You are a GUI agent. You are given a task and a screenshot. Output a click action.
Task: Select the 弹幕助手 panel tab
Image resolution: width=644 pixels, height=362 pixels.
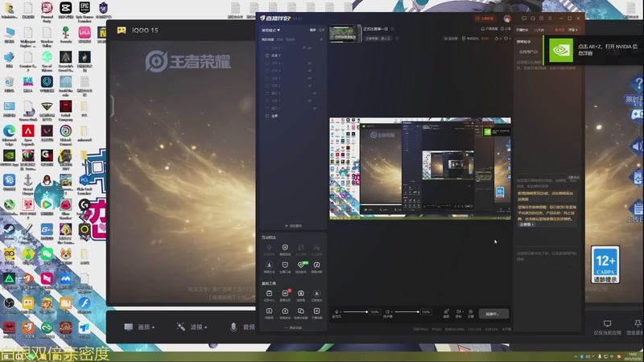click(524, 42)
